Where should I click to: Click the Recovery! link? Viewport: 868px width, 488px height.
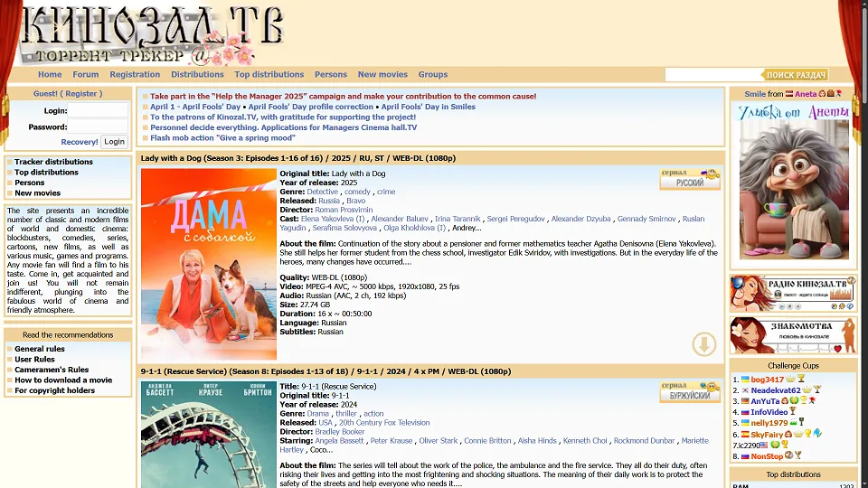pyautogui.click(x=80, y=142)
